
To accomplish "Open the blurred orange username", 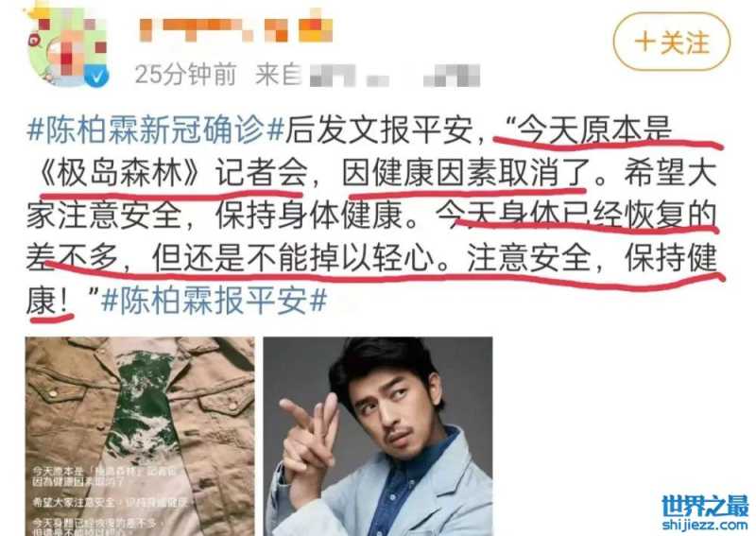I will click(x=235, y=28).
